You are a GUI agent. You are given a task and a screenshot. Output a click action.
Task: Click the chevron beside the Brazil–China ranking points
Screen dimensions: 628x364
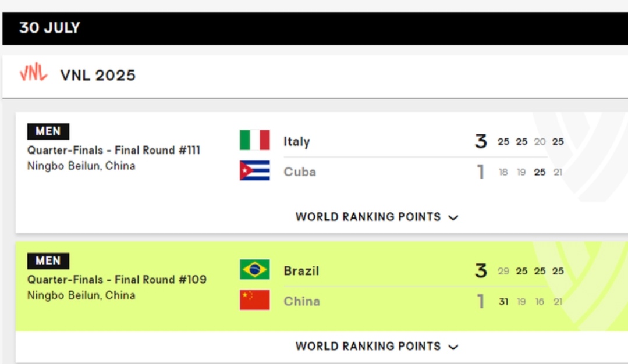pyautogui.click(x=453, y=347)
